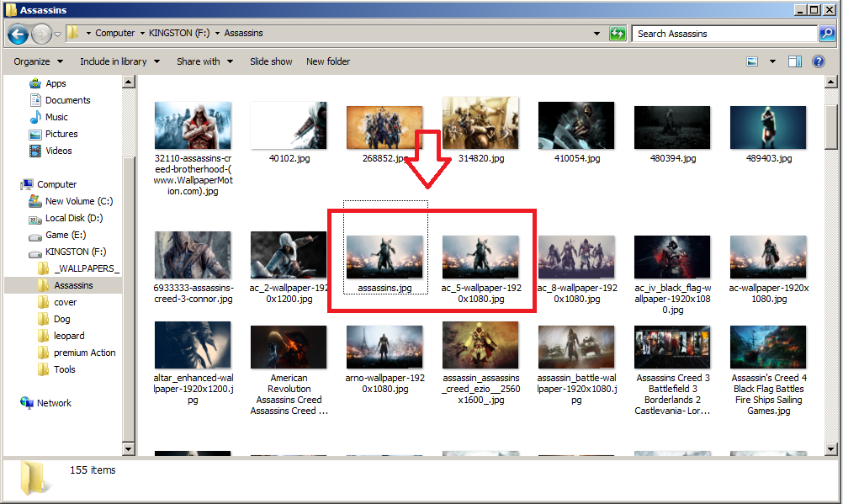Select the American Revolution Assassins Creed thumbnail

point(289,347)
